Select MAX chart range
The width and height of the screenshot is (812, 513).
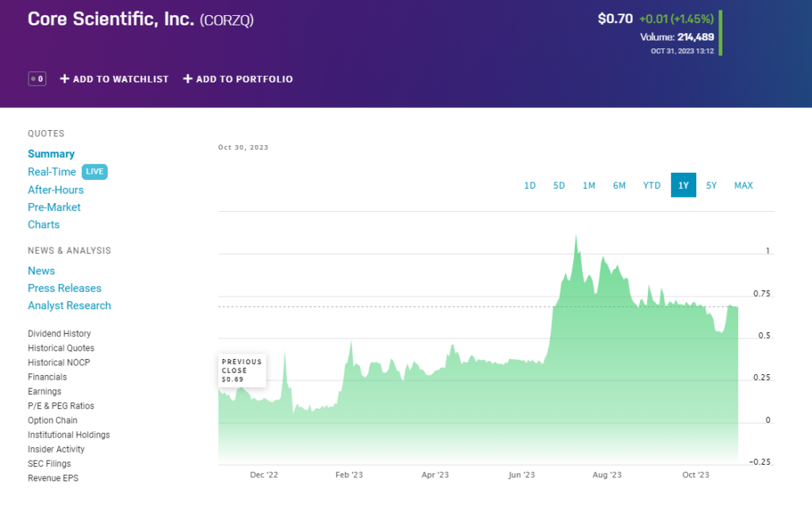(x=743, y=186)
